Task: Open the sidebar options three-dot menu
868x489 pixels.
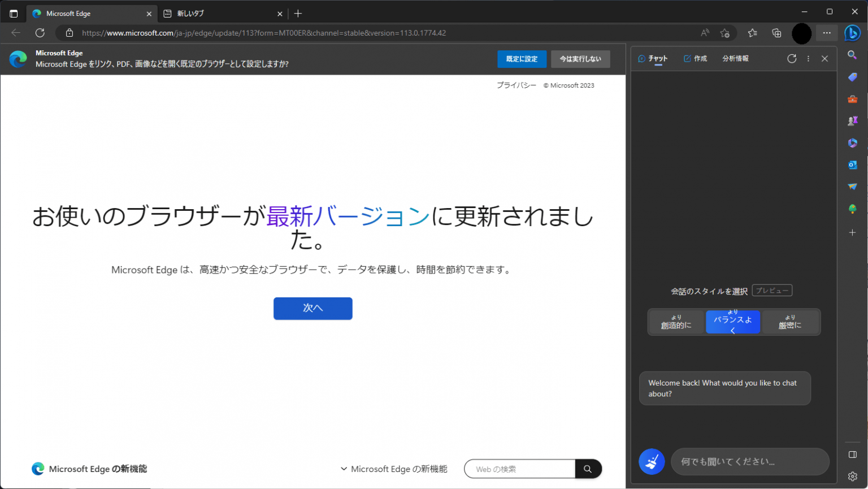Action: click(808, 58)
